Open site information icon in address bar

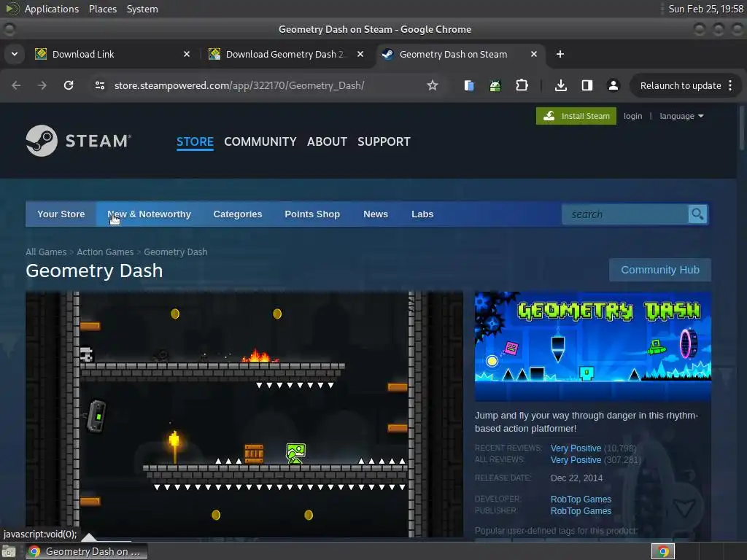coord(99,85)
